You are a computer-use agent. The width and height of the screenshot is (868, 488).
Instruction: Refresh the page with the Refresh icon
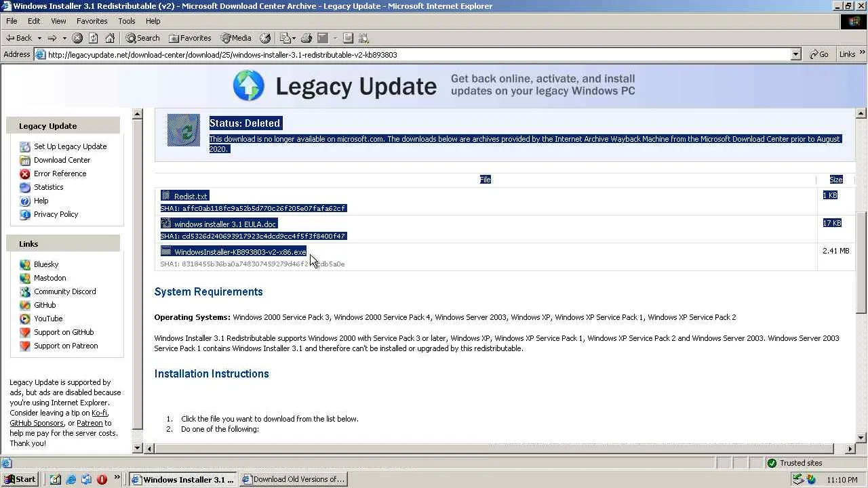pos(94,38)
